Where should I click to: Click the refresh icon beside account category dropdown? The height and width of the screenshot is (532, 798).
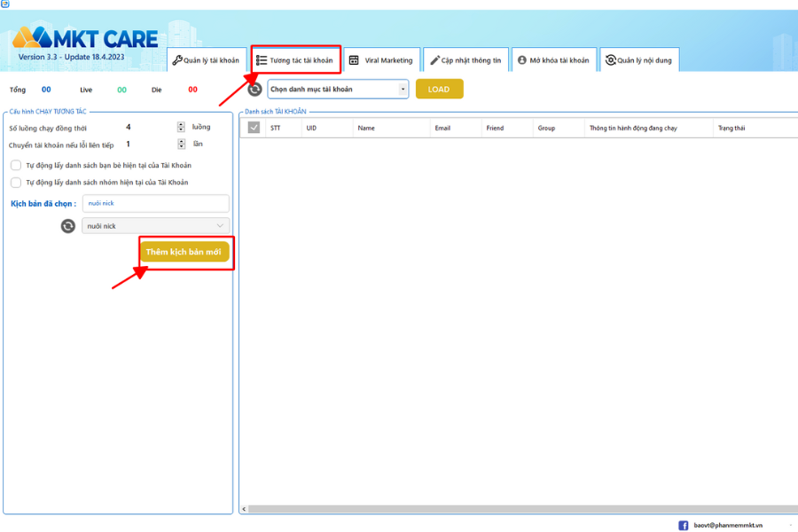(x=255, y=90)
